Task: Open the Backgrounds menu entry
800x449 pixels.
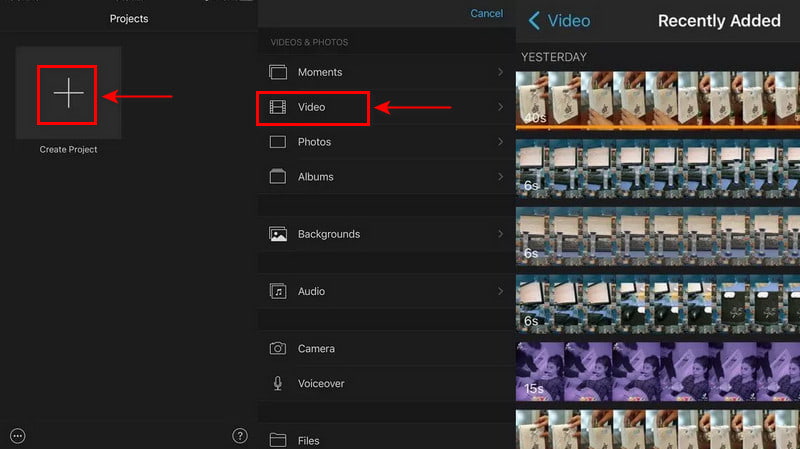Action: [x=387, y=234]
